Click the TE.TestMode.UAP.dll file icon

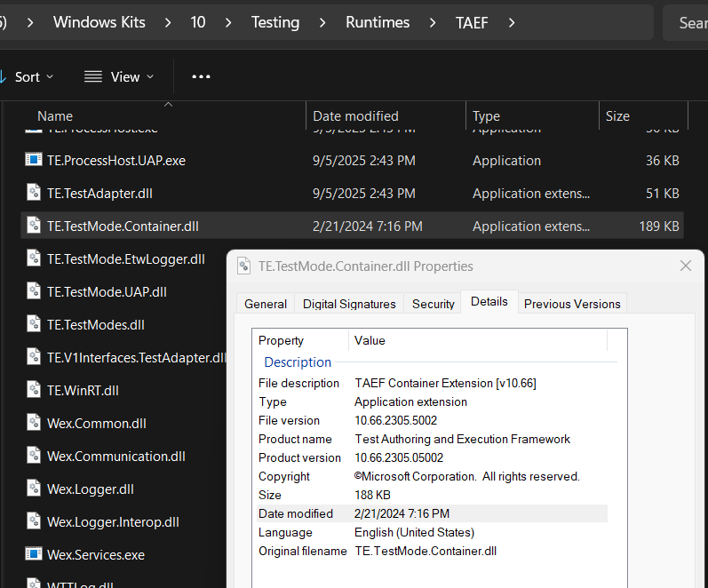click(34, 291)
